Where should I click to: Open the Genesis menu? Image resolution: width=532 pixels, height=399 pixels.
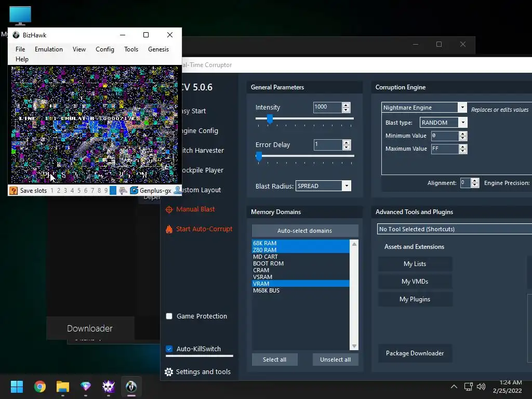click(158, 49)
